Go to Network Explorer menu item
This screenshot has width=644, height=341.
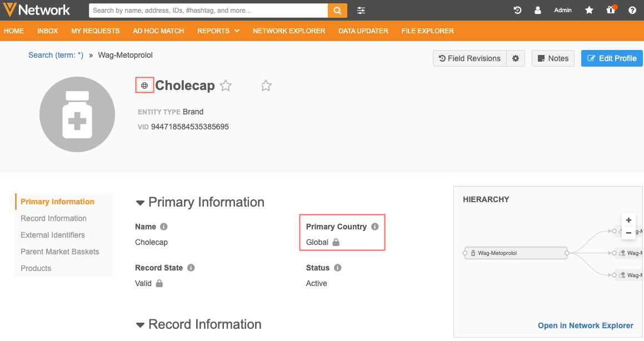(289, 31)
